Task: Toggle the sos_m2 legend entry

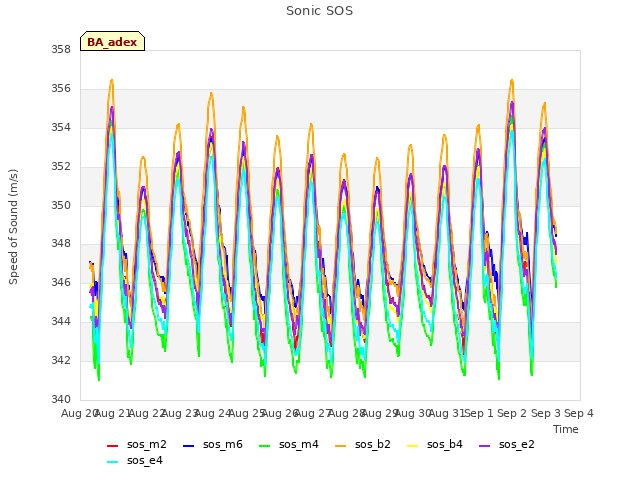Action: pos(137,444)
